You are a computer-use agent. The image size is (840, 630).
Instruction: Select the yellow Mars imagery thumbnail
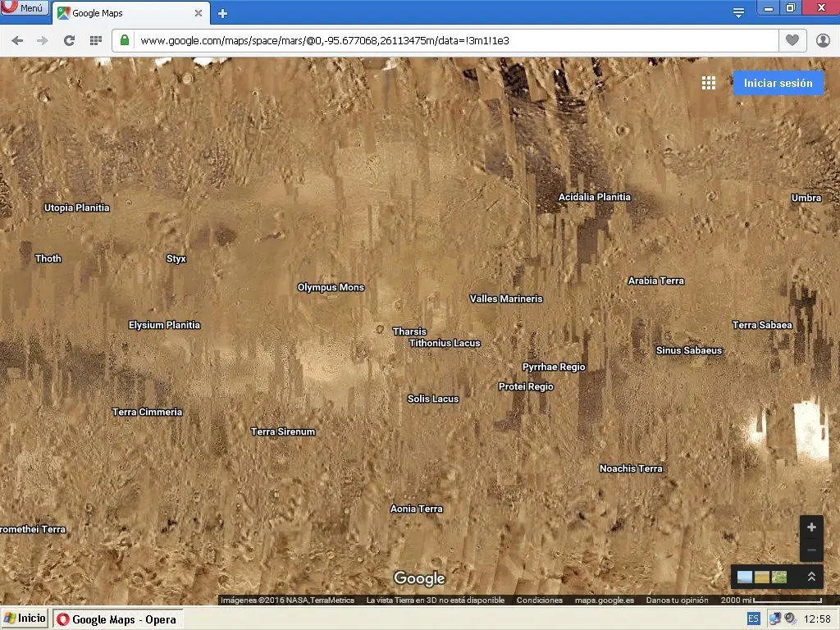point(762,577)
